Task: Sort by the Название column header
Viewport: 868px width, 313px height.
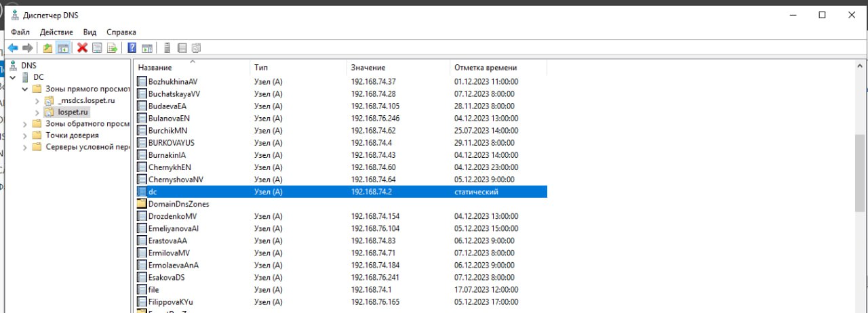Action: point(193,68)
